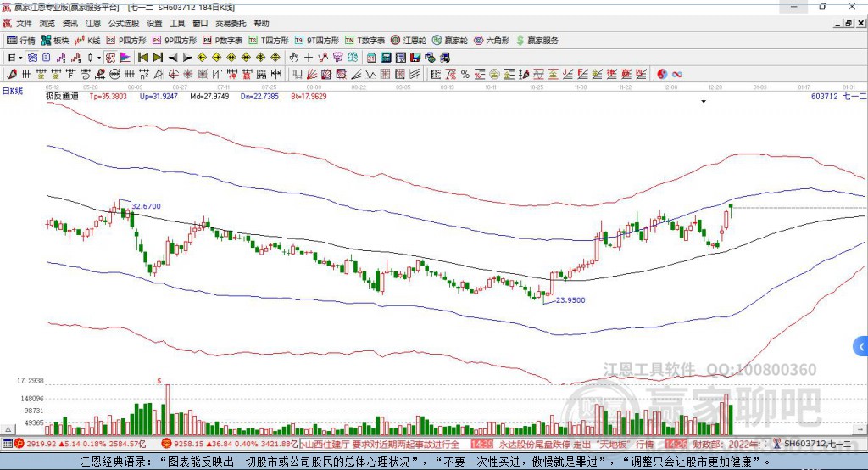This screenshot has height=470, width=868.
Task: Select the hand pan tool
Action: (x=294, y=58)
